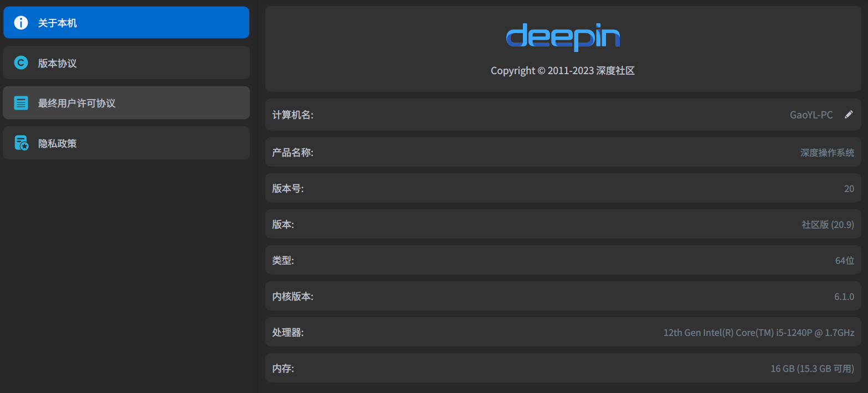Image resolution: width=868 pixels, height=393 pixels.
Task: Click the pencil icon to edit computer name
Action: [849, 115]
